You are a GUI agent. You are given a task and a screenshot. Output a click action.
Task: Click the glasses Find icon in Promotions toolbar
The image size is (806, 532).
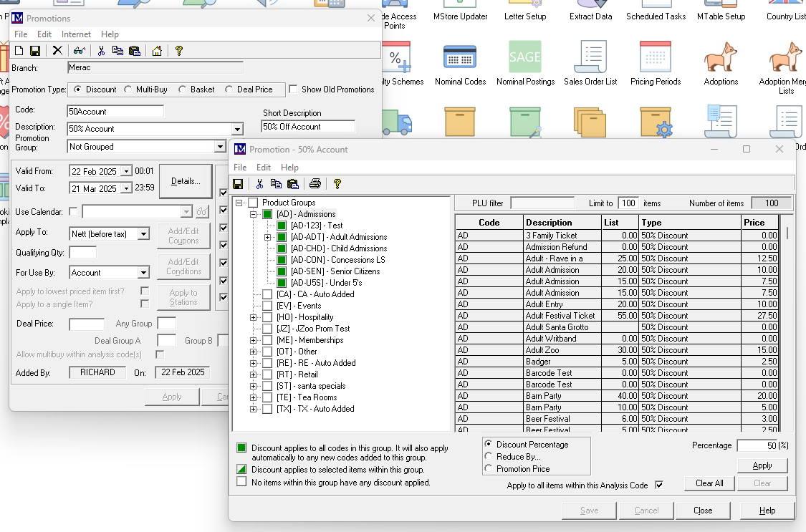tap(79, 51)
